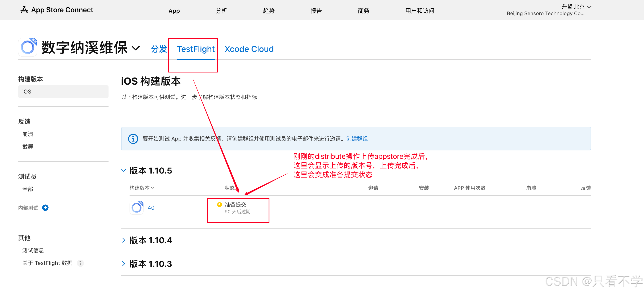
Task: Click the App Store Connect logo icon
Action: 24,10
